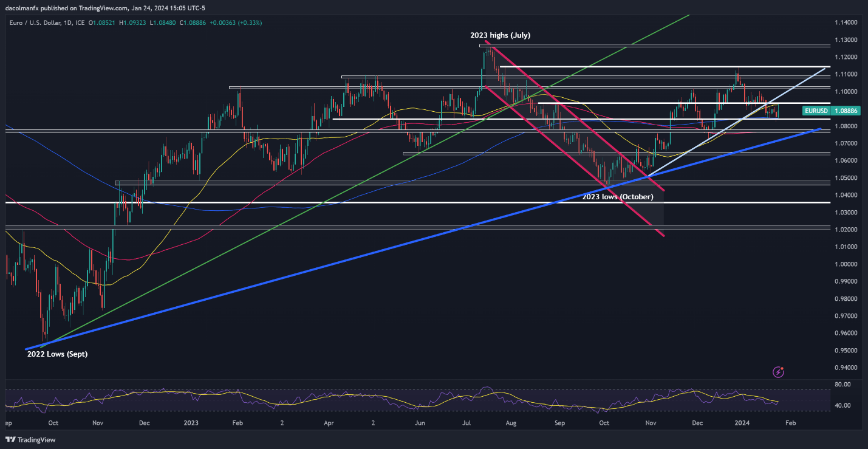
Task: Click the EURUSD symbol tag on price axis
Action: point(815,111)
